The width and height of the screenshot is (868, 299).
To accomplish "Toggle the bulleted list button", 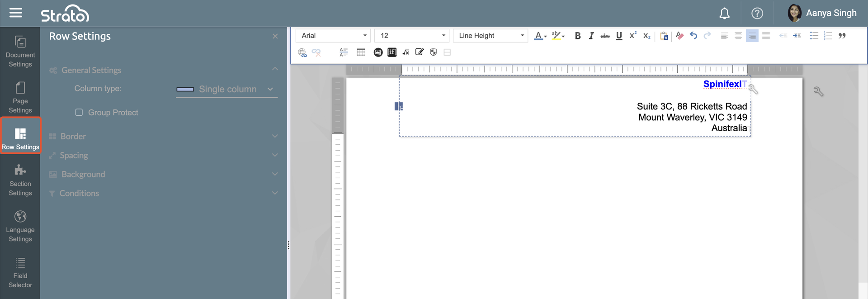I will click(x=814, y=36).
